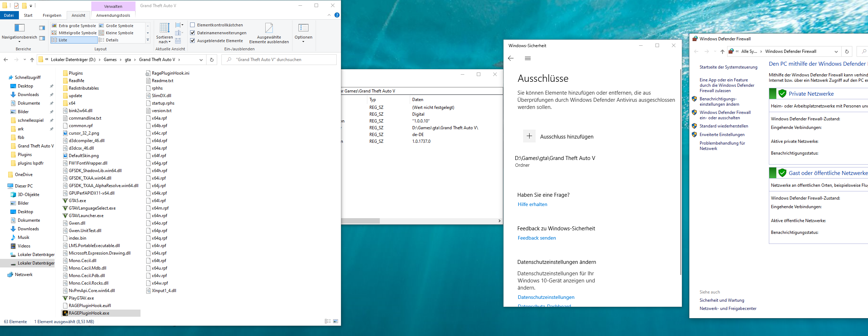Expand the Games breadcrumb chevron in the address bar
The width and height of the screenshot is (868, 336).
tap(121, 60)
